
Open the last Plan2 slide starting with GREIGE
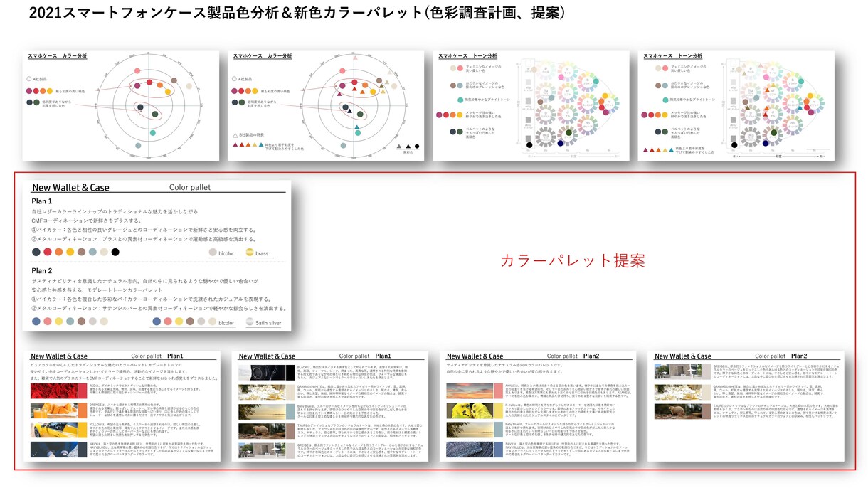[x=746, y=405]
